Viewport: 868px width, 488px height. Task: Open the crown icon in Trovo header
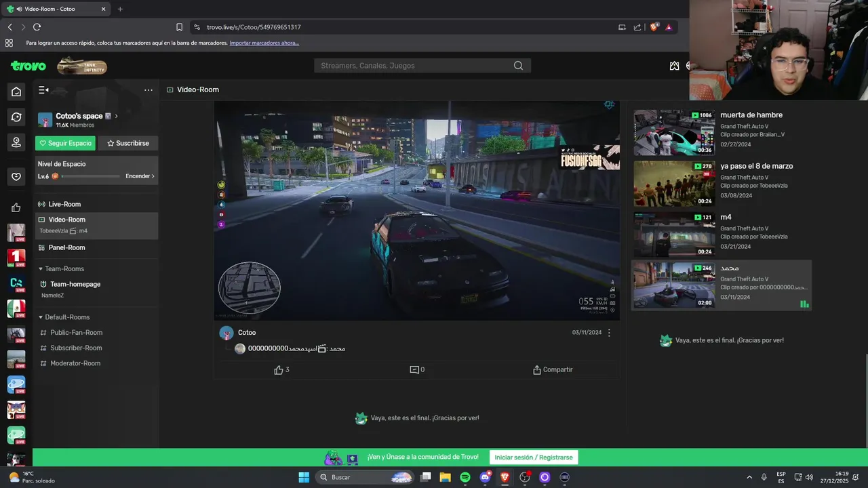674,66
